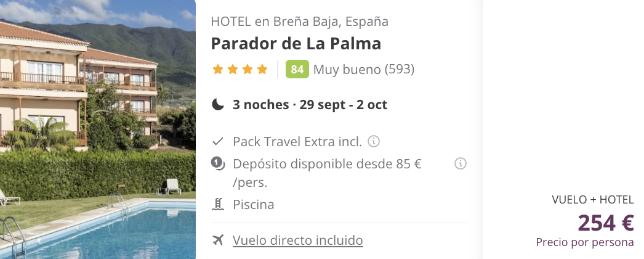644x259 pixels.
Task: Open the Vuelo directo incluido link
Action: pos(298,240)
